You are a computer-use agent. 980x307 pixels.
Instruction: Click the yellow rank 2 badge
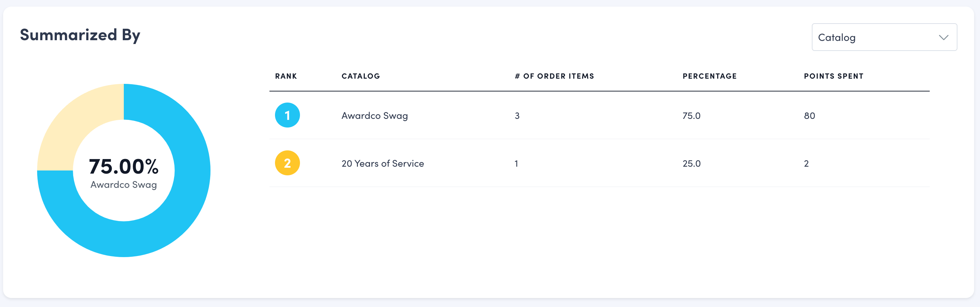287,163
